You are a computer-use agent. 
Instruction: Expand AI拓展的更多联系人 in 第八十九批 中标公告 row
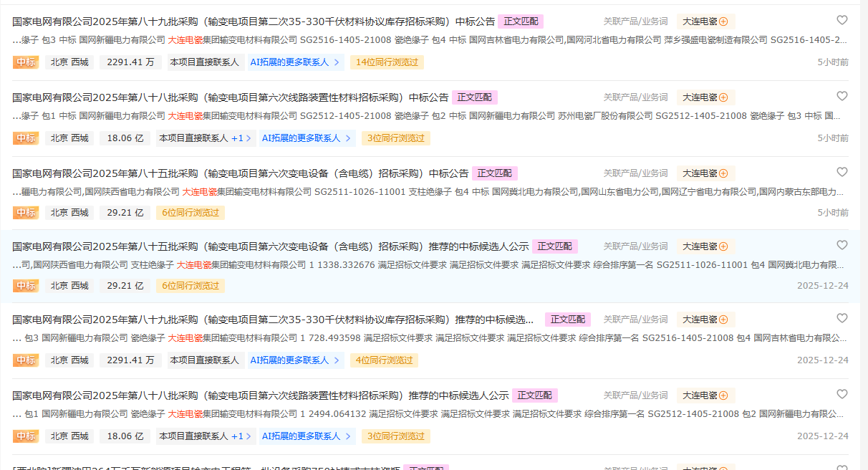coord(295,62)
